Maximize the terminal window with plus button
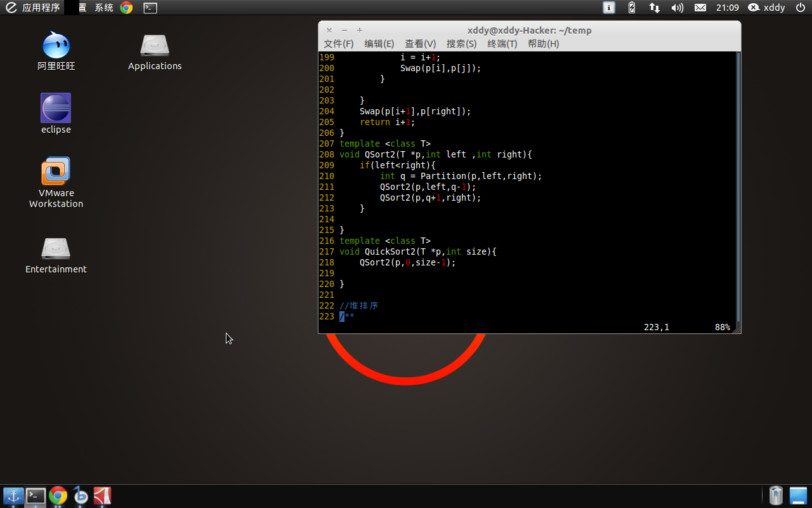This screenshot has width=812, height=508. (360, 30)
